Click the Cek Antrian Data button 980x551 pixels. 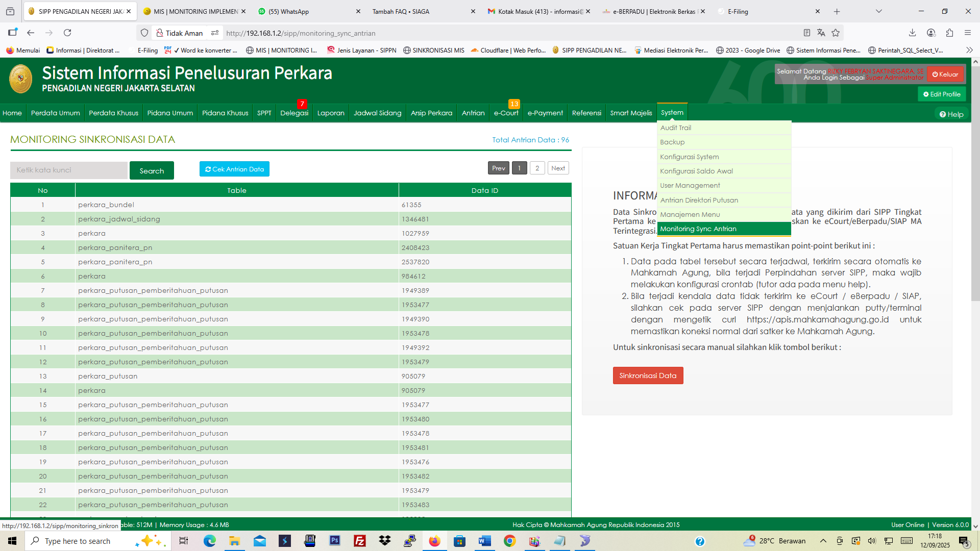(234, 169)
